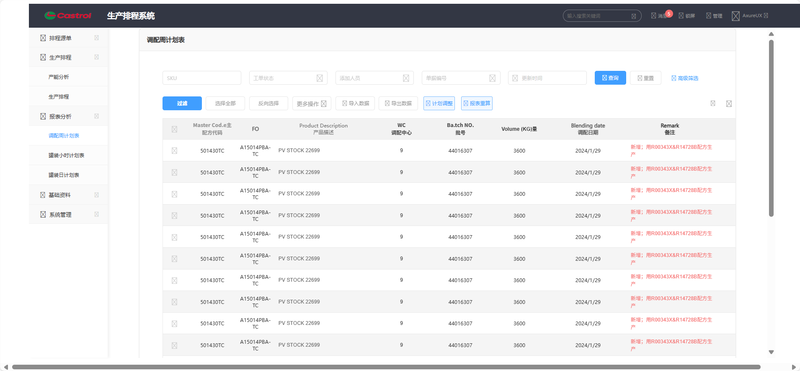Click the Blending date column header
This screenshot has width=800, height=371.
coord(588,129)
